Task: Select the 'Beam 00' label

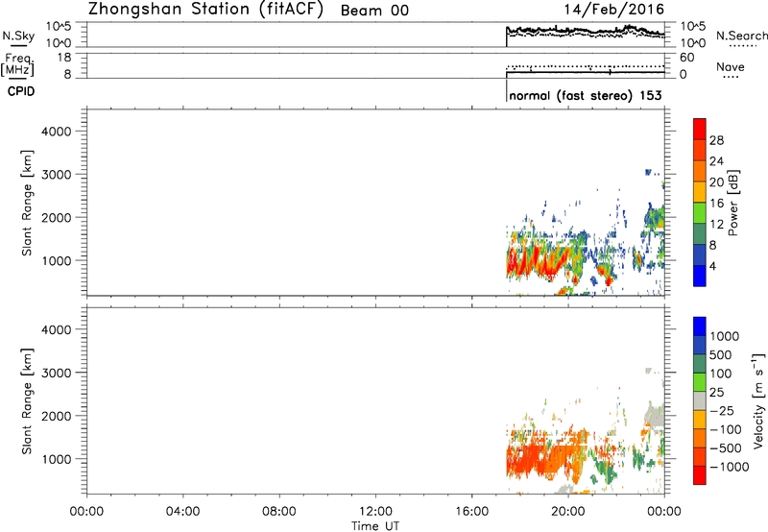Action: click(x=374, y=11)
